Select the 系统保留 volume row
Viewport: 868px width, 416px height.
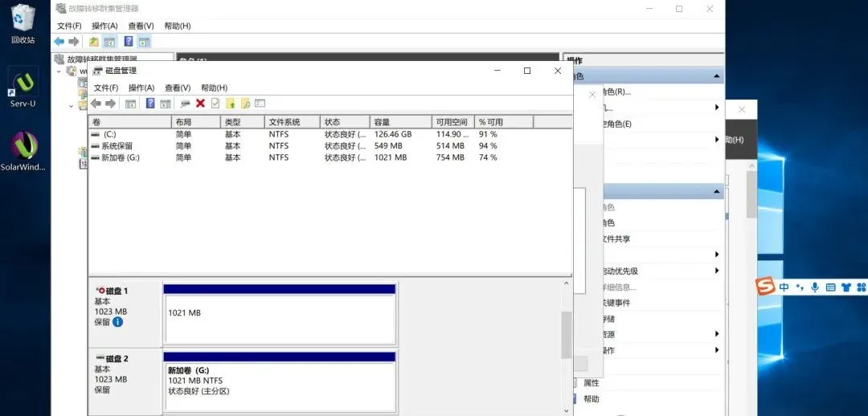[x=330, y=146]
